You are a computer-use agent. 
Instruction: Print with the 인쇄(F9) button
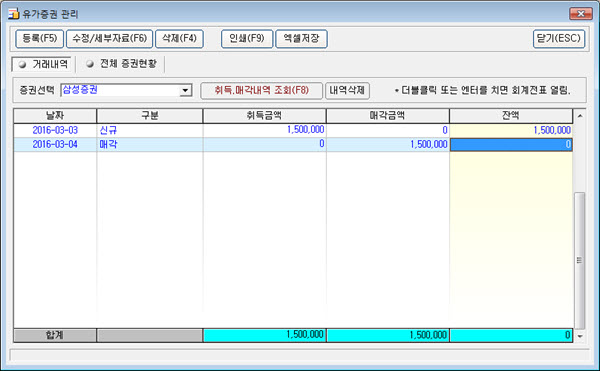pos(247,39)
